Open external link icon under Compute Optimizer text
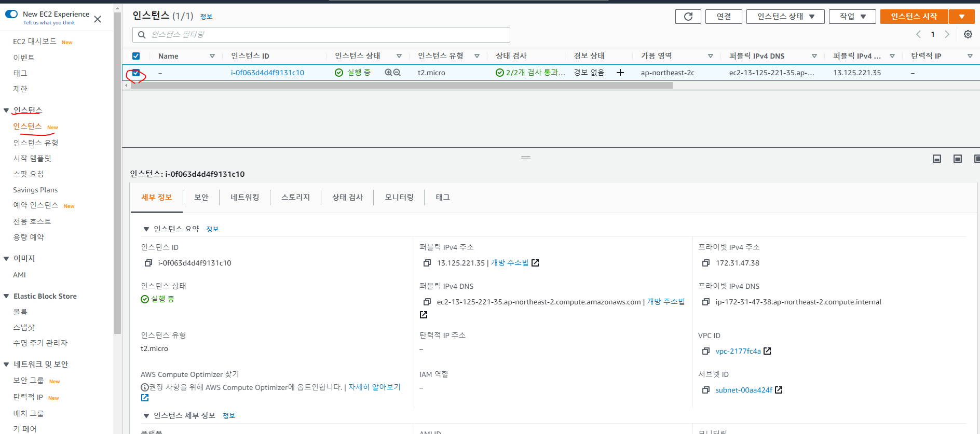The image size is (980, 434). [145, 398]
